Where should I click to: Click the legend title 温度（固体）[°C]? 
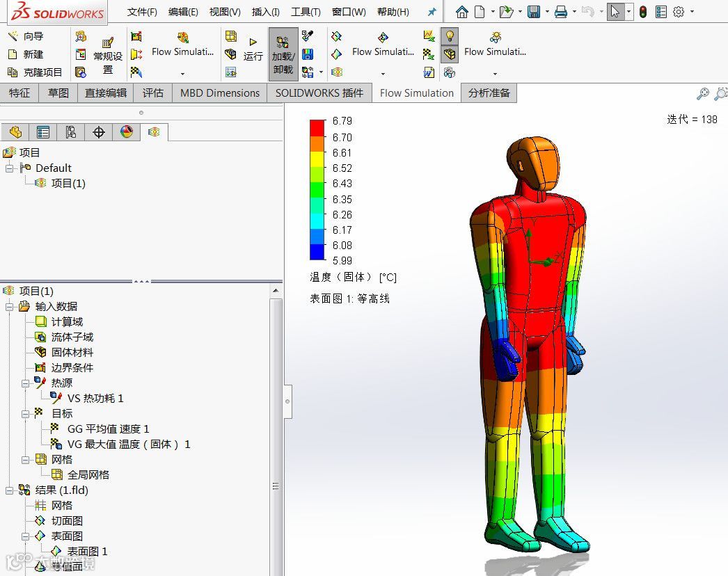point(353,278)
